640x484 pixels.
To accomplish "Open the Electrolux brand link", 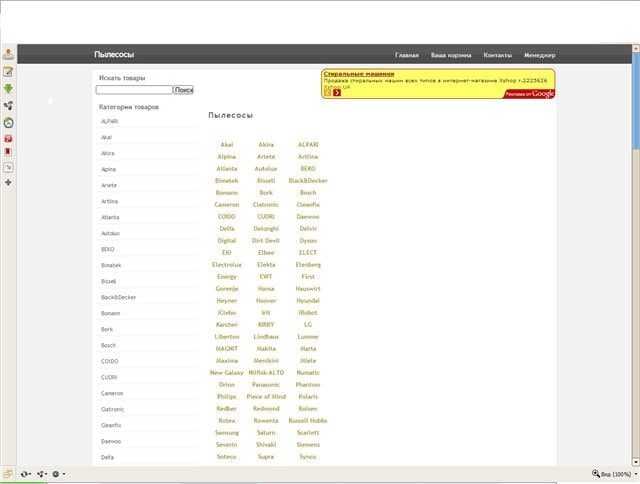I will pos(227,265).
